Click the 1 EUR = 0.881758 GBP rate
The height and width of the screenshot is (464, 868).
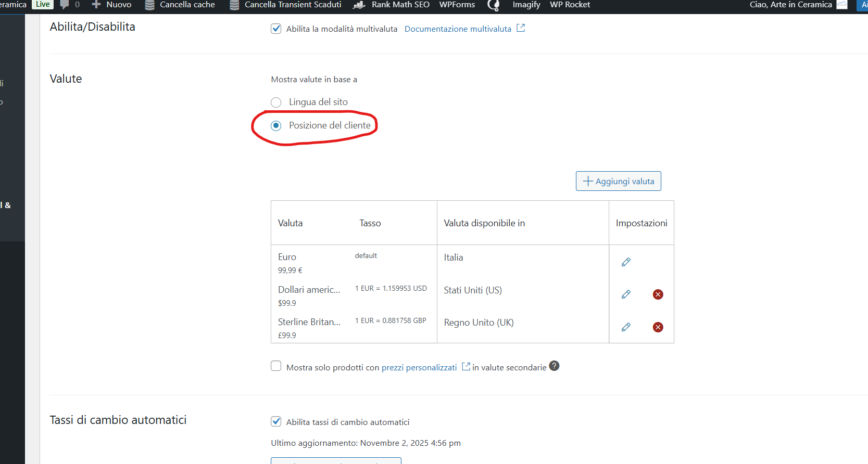(391, 320)
